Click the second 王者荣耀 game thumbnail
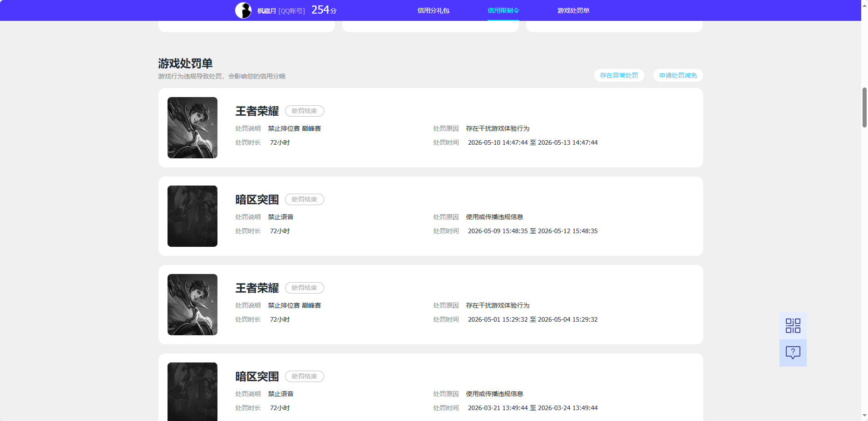The width and height of the screenshot is (868, 421). pos(192,304)
